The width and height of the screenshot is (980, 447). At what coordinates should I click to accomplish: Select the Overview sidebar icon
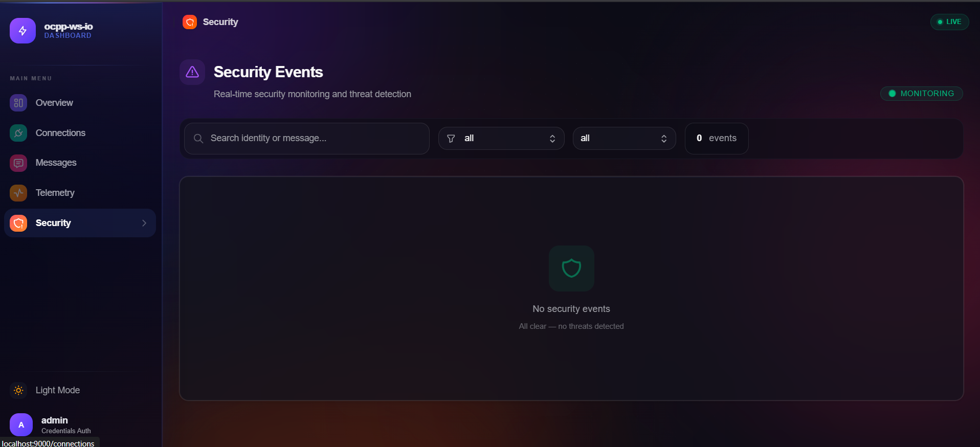(x=18, y=103)
